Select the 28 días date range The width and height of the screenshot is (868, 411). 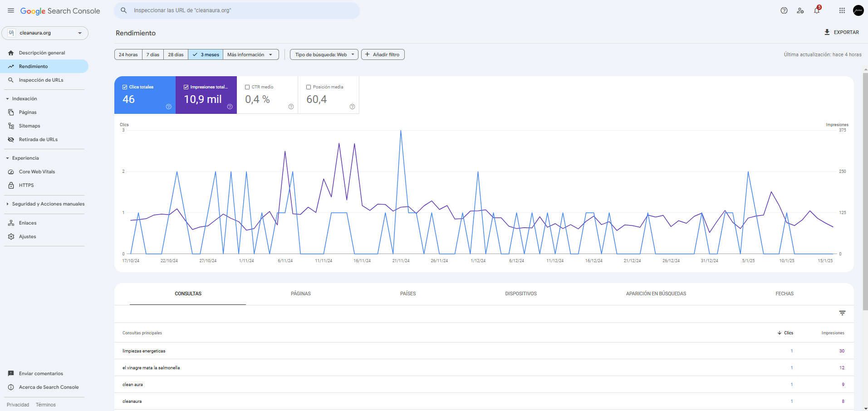[176, 54]
